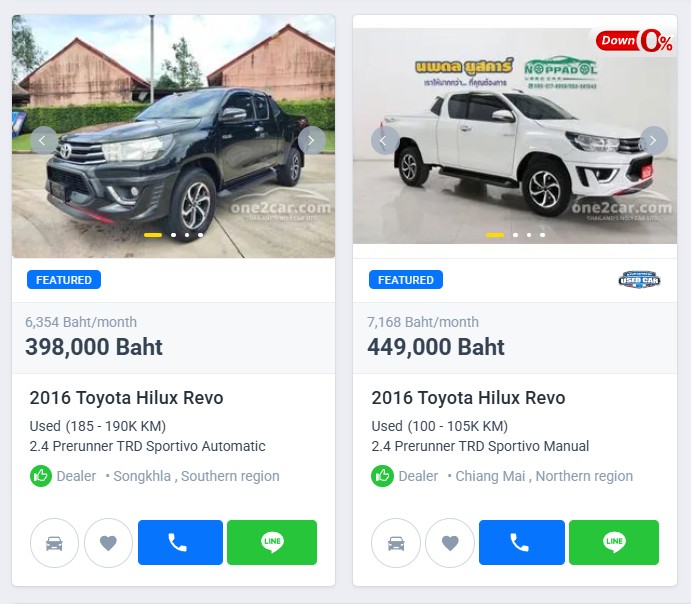Select second carousel dot on white Hilux photo
Viewport: 691px width, 604px height.
[x=516, y=235]
